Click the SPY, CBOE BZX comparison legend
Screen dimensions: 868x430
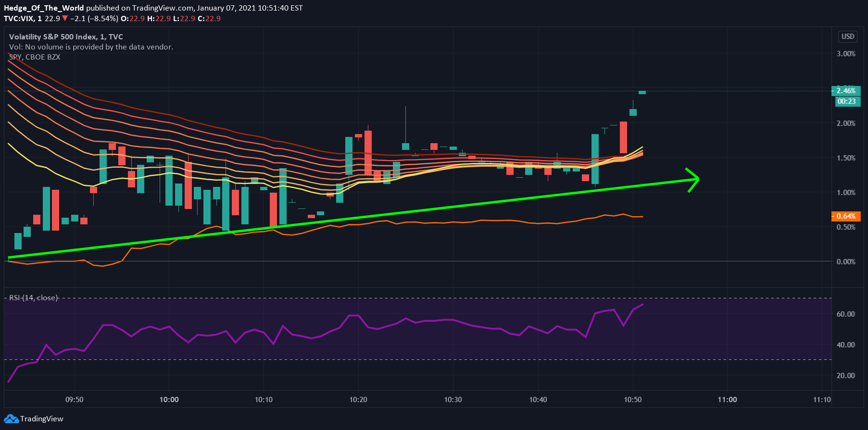coord(35,57)
